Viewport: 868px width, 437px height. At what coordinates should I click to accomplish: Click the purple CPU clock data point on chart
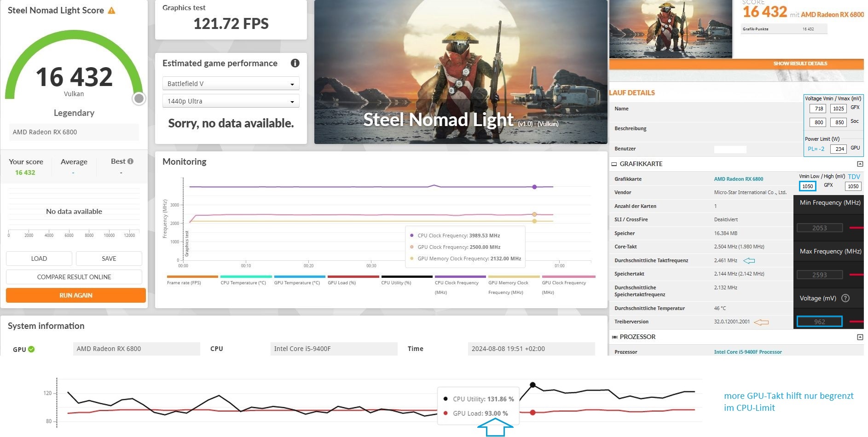[534, 187]
